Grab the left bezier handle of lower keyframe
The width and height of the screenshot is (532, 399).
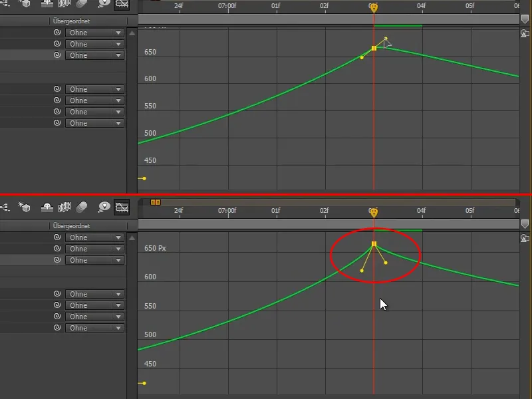[x=362, y=271]
